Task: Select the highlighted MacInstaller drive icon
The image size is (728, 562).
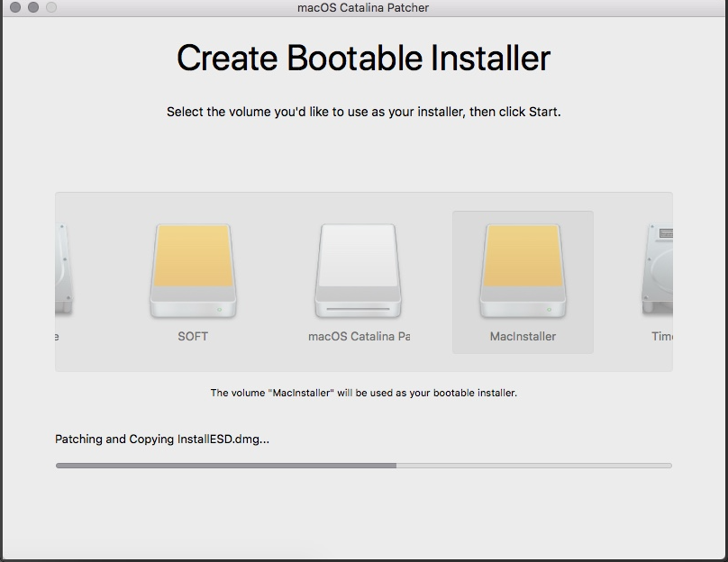Action: click(523, 270)
